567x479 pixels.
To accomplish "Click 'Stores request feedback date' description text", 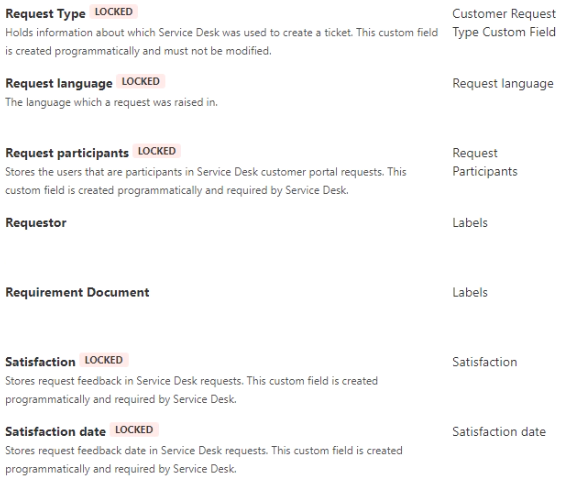I will point(204,459).
